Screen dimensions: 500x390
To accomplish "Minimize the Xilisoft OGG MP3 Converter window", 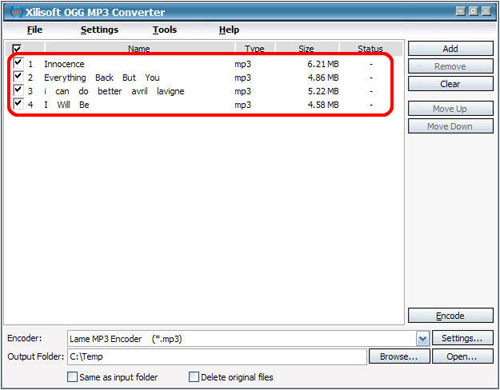I will tap(461, 11).
